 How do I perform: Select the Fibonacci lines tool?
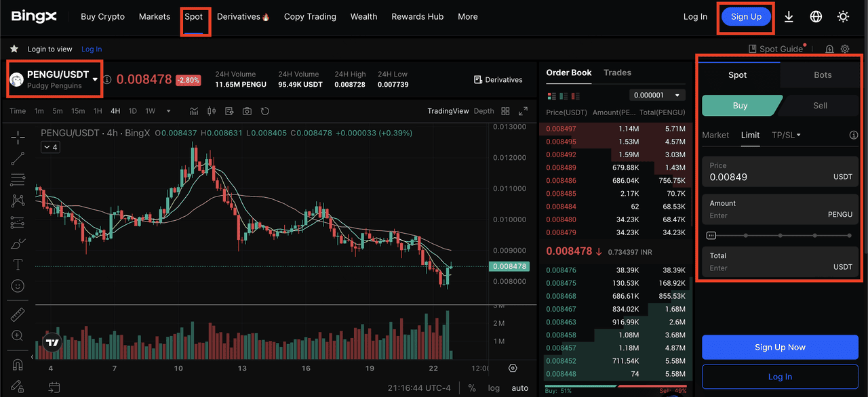click(x=18, y=180)
